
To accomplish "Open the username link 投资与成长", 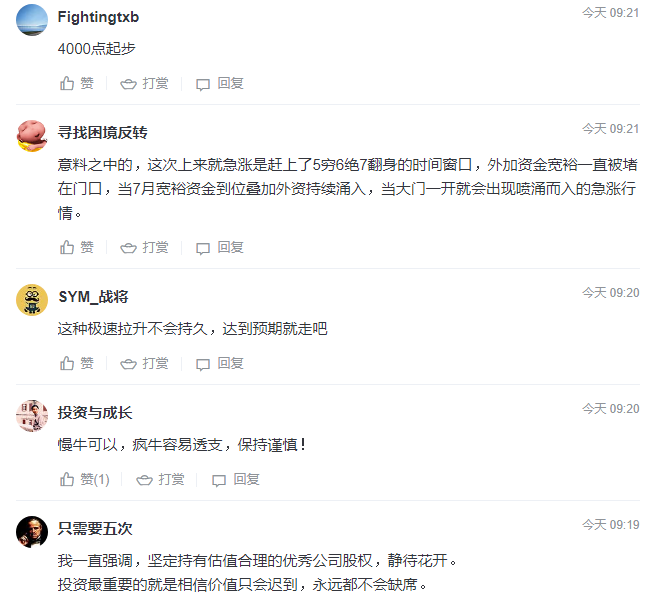I will click(x=94, y=412).
